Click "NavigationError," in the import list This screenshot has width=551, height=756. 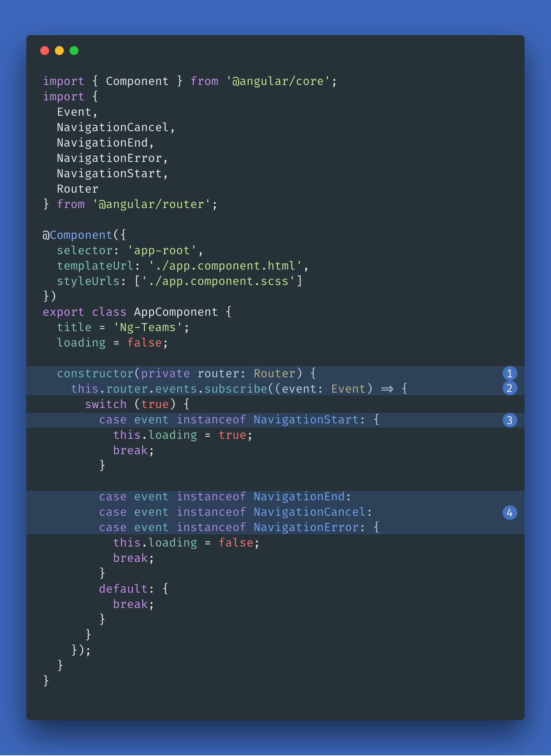pos(112,158)
